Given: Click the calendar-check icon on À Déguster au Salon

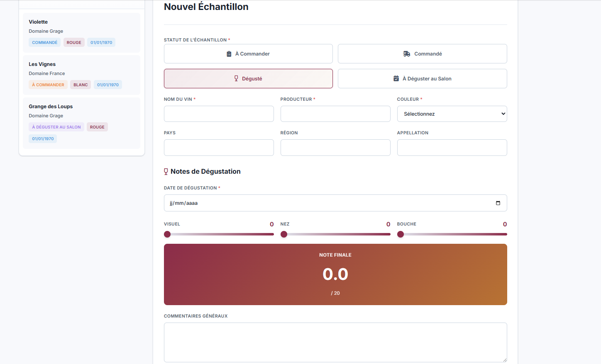Looking at the screenshot, I should pos(396,78).
